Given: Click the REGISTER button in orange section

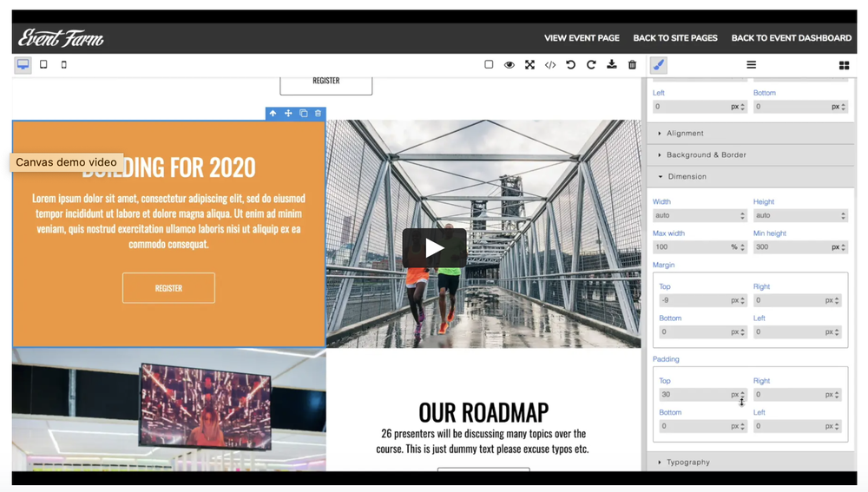Looking at the screenshot, I should tap(169, 288).
